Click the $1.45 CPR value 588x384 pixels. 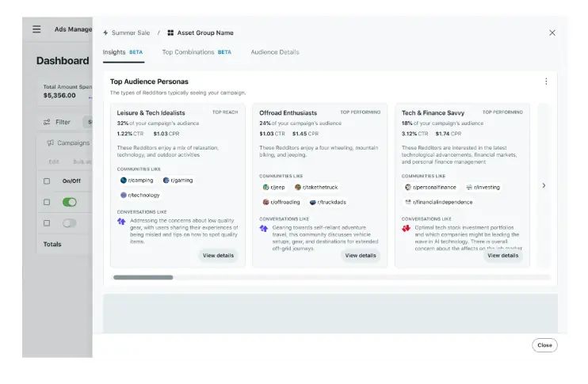click(x=305, y=134)
